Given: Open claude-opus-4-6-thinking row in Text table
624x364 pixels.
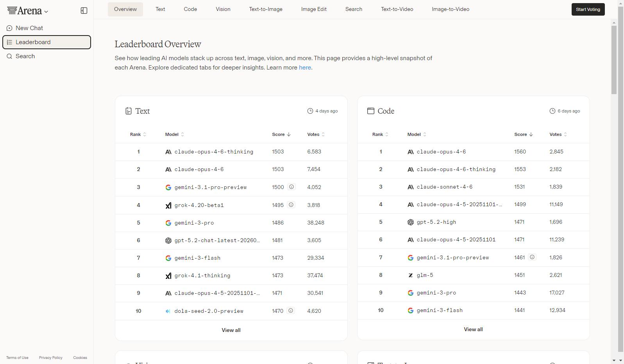Looking at the screenshot, I should click(x=214, y=152).
